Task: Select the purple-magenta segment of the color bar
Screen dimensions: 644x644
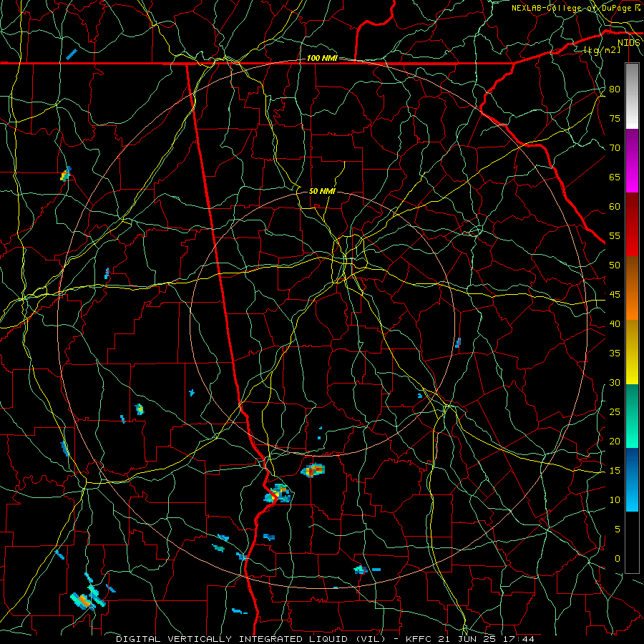Action: pyautogui.click(x=632, y=160)
